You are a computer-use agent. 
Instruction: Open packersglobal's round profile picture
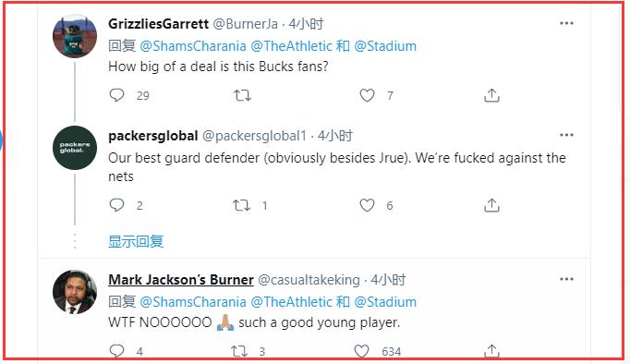[75, 148]
